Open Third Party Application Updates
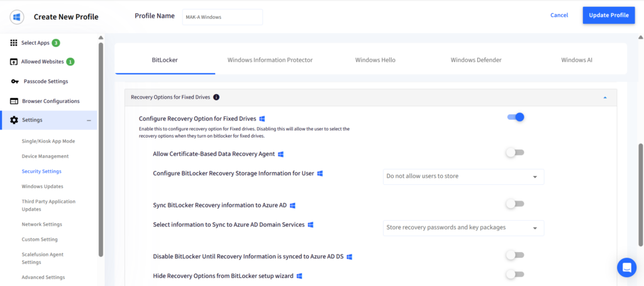The height and width of the screenshot is (286, 644). (x=48, y=205)
